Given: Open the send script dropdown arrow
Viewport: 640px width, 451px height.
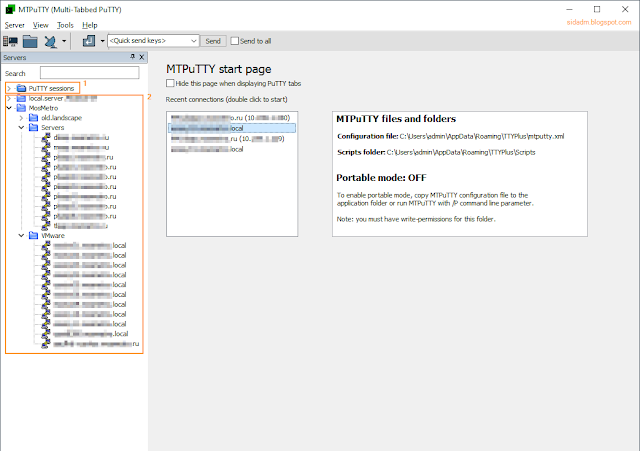Looking at the screenshot, I should pyautogui.click(x=102, y=41).
